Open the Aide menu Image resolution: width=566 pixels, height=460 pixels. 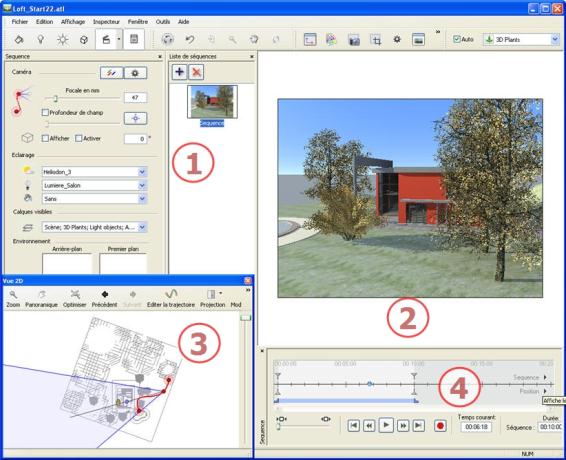click(x=183, y=22)
